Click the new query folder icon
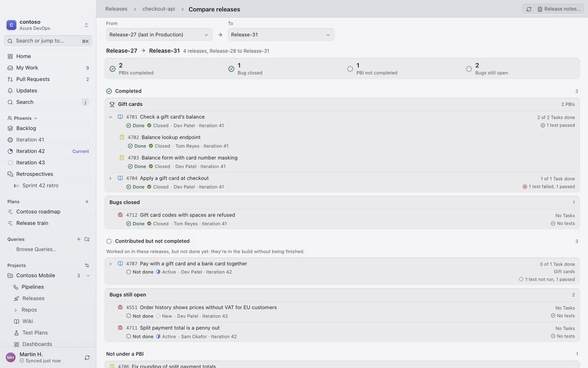The image size is (588, 368). 87,239
